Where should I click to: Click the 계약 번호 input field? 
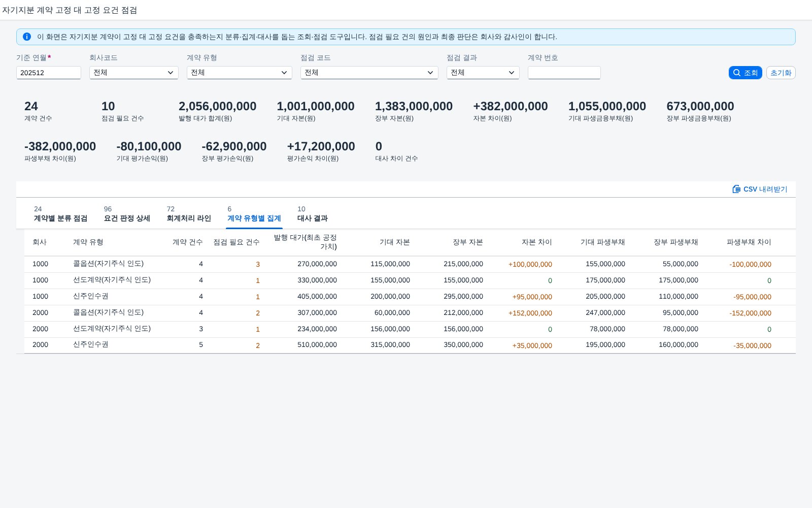tap(564, 73)
